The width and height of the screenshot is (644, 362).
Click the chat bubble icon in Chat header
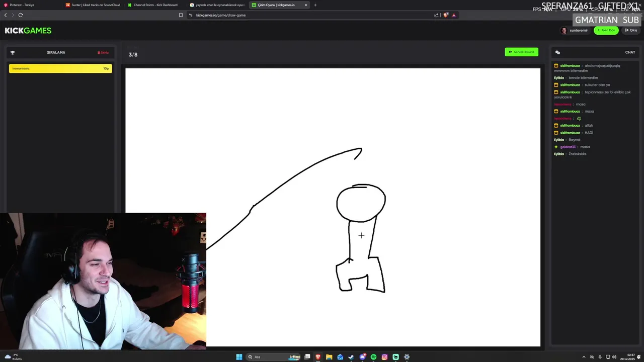click(x=557, y=52)
